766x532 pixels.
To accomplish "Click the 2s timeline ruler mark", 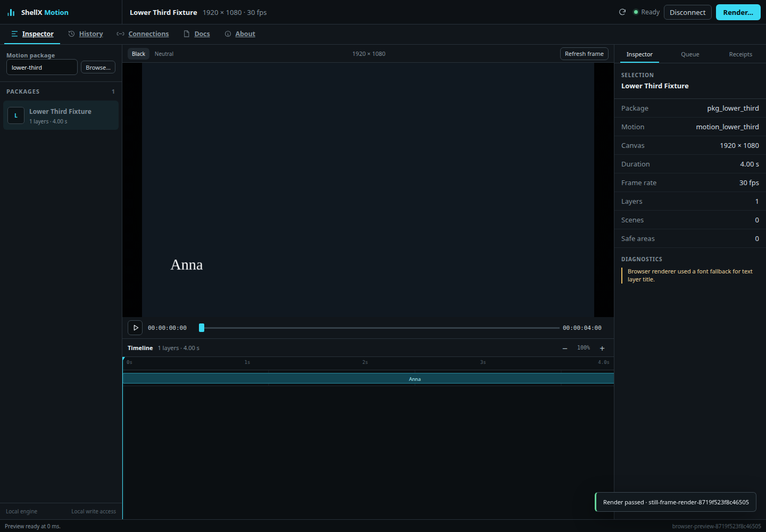I will (x=365, y=362).
